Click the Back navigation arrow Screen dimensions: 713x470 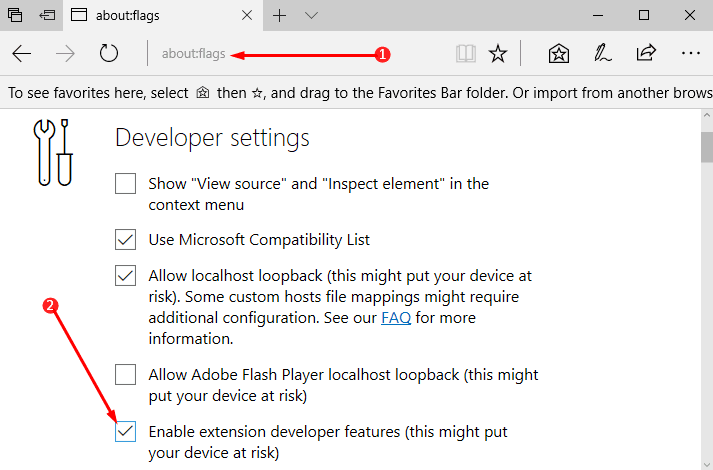coord(22,54)
